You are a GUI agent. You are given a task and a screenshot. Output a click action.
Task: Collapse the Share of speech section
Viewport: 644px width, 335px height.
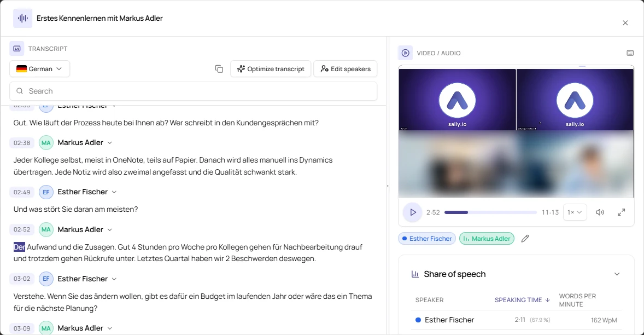617,274
